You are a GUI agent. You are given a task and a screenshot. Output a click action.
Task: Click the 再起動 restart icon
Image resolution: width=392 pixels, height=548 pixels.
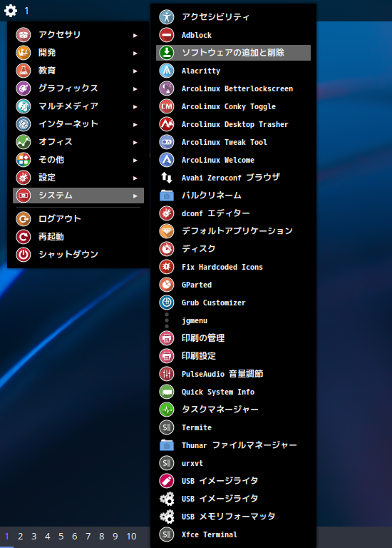pos(24,237)
